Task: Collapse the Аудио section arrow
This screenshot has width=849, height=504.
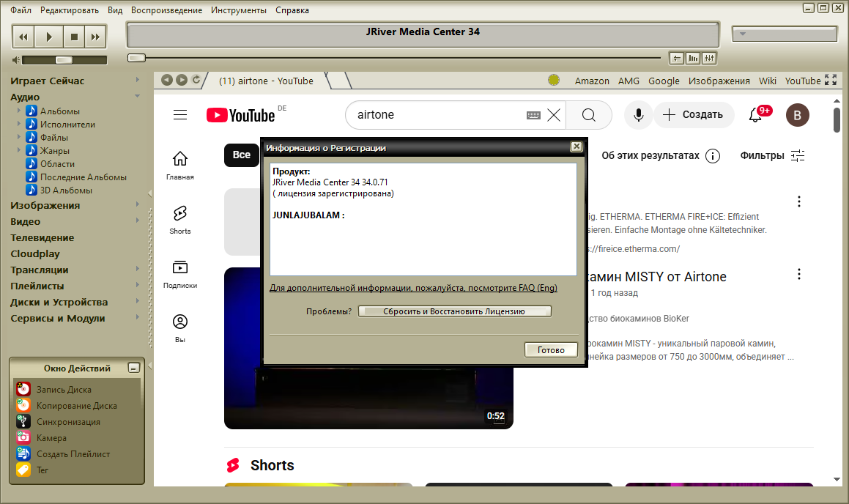Action: tap(137, 97)
